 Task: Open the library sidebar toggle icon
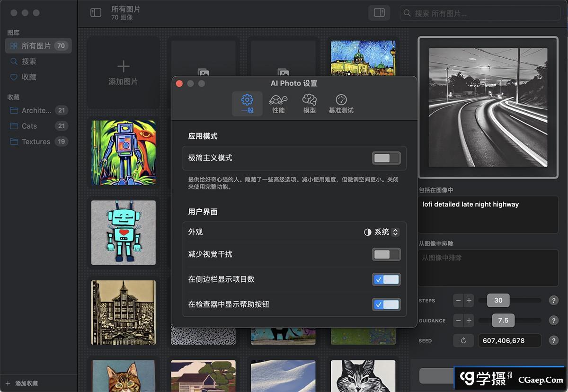coord(96,13)
